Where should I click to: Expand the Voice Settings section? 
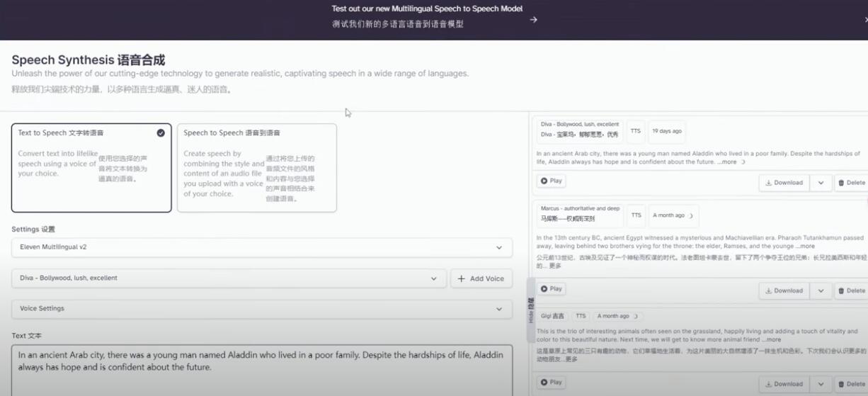pyautogui.click(x=262, y=309)
